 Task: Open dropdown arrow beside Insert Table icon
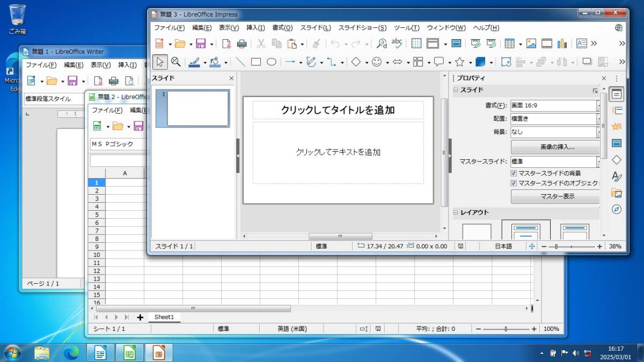pyautogui.click(x=520, y=44)
